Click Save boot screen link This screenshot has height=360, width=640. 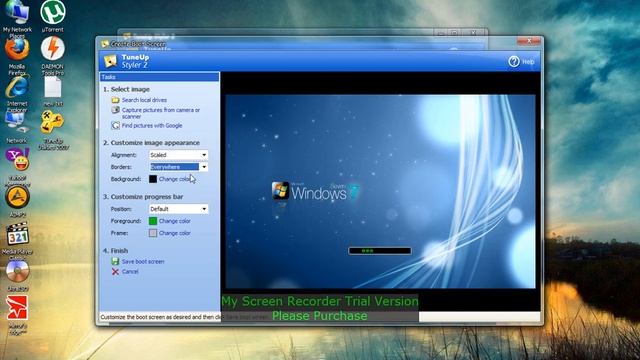point(143,262)
